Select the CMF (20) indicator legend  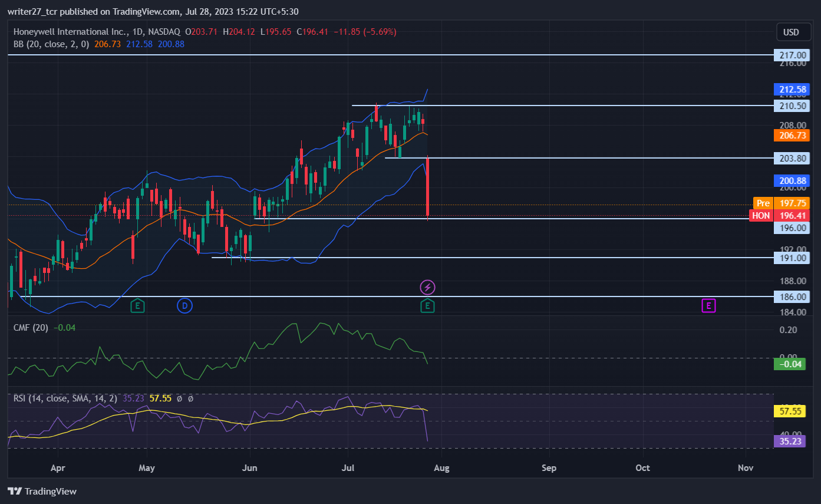31,327
